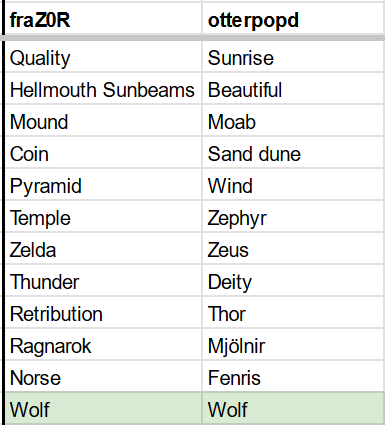Click the Sunrise cell
385x425 pixels.
293,57
